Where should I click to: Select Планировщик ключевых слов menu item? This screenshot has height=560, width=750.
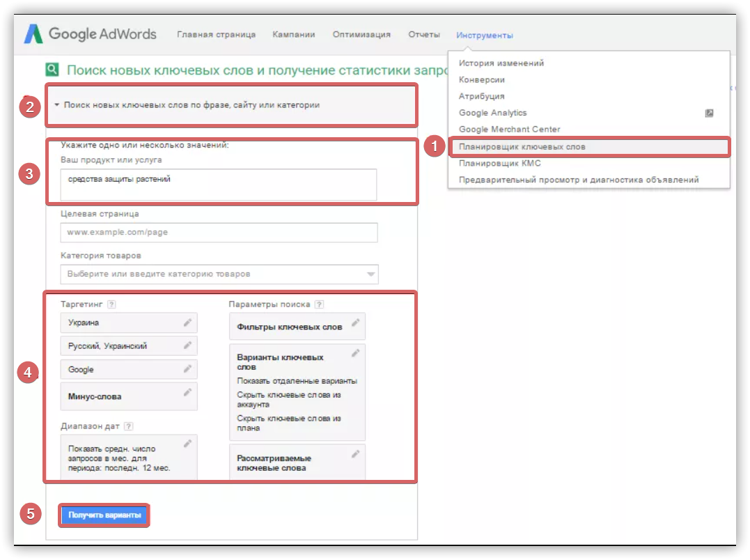pos(589,147)
